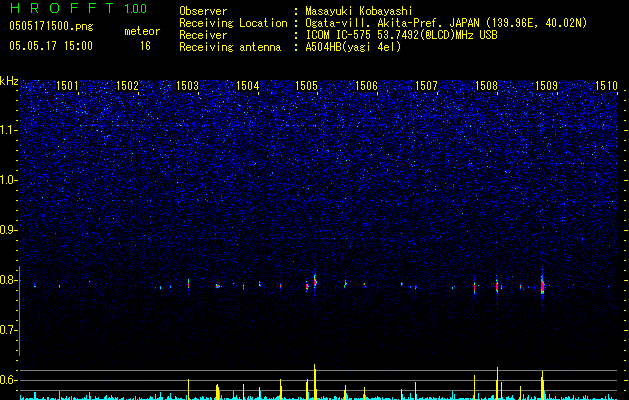Click the 1509 time marker
629x400 pixels.
(546, 85)
